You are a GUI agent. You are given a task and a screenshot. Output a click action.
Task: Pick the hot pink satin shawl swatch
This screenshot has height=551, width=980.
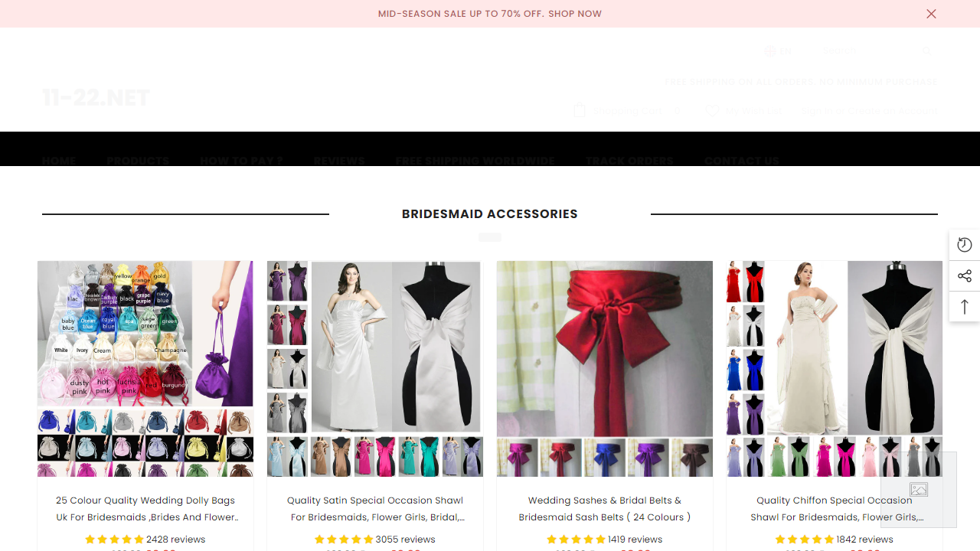pos(375,457)
